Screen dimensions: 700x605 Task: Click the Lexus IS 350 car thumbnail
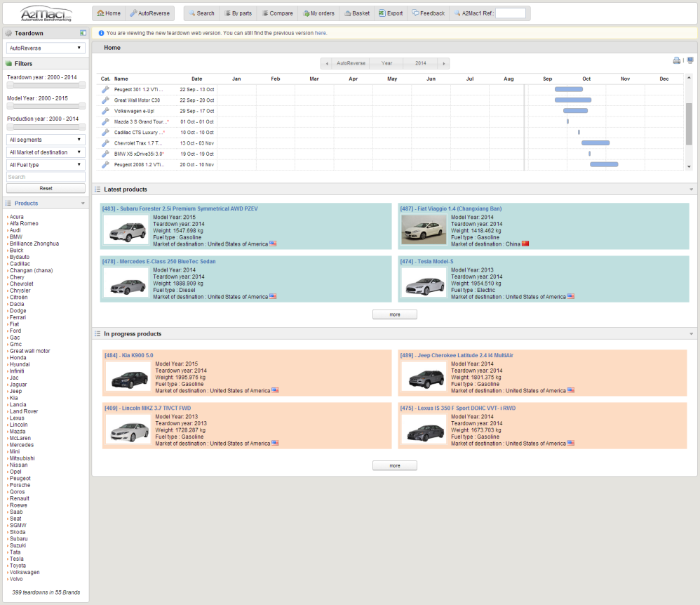(x=424, y=429)
